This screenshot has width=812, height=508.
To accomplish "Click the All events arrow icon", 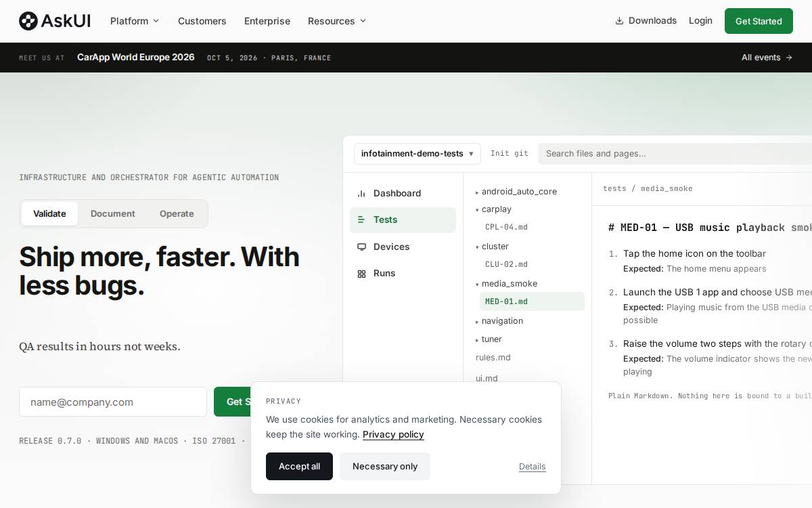I will click(788, 58).
